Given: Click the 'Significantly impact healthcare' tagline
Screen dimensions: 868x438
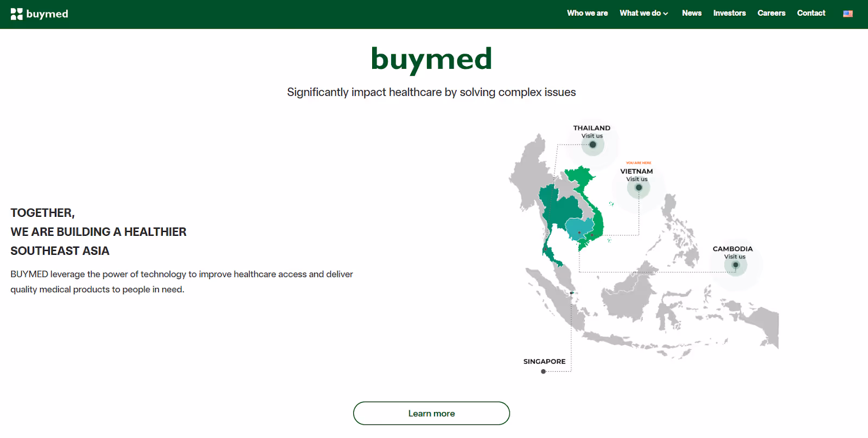Looking at the screenshot, I should coord(431,92).
